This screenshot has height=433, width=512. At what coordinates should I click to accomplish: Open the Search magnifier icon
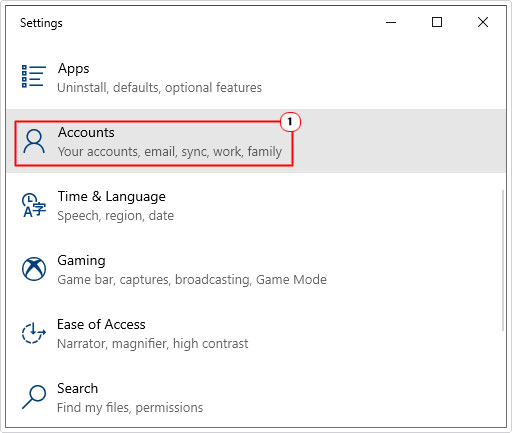pyautogui.click(x=34, y=397)
